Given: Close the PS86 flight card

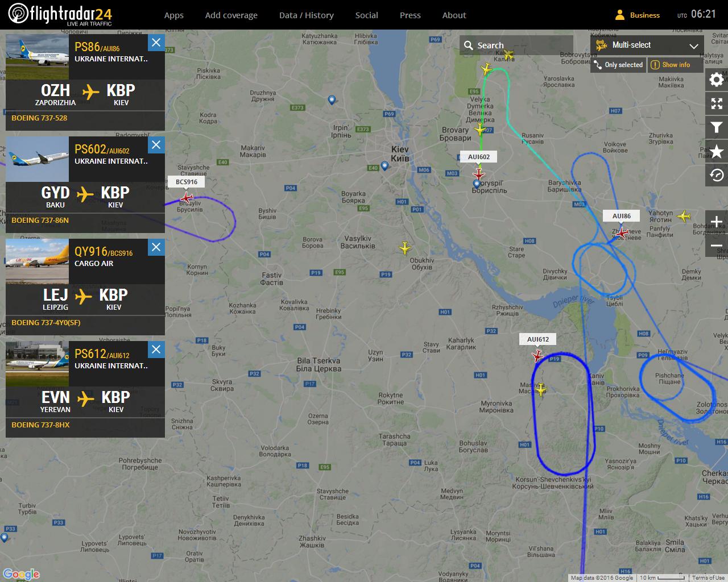Looking at the screenshot, I should [x=156, y=43].
